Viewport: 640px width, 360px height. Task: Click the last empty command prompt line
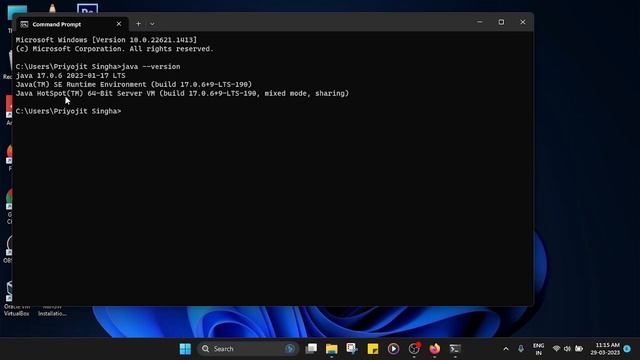click(x=69, y=111)
